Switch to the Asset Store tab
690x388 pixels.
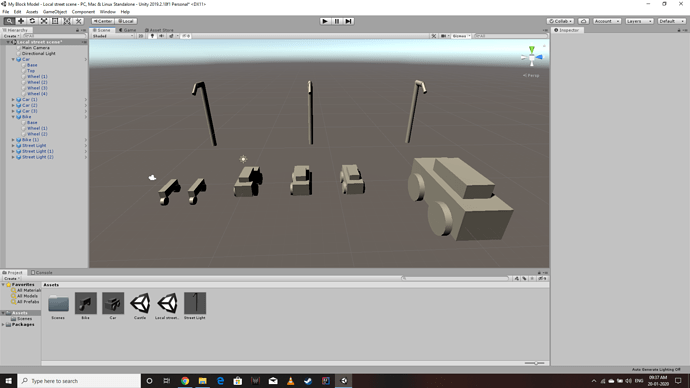click(x=159, y=30)
